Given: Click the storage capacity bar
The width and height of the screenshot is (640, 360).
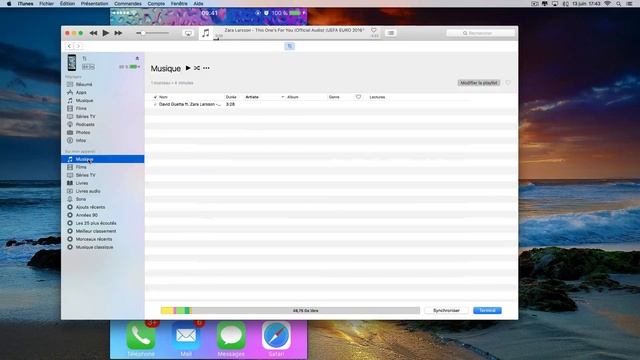Looking at the screenshot, I should (290, 311).
